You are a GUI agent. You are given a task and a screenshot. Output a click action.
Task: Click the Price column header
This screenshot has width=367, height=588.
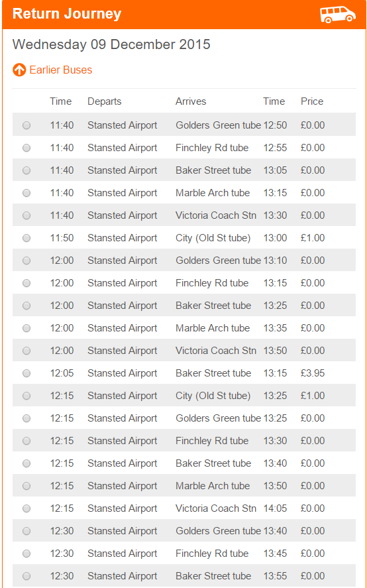312,101
